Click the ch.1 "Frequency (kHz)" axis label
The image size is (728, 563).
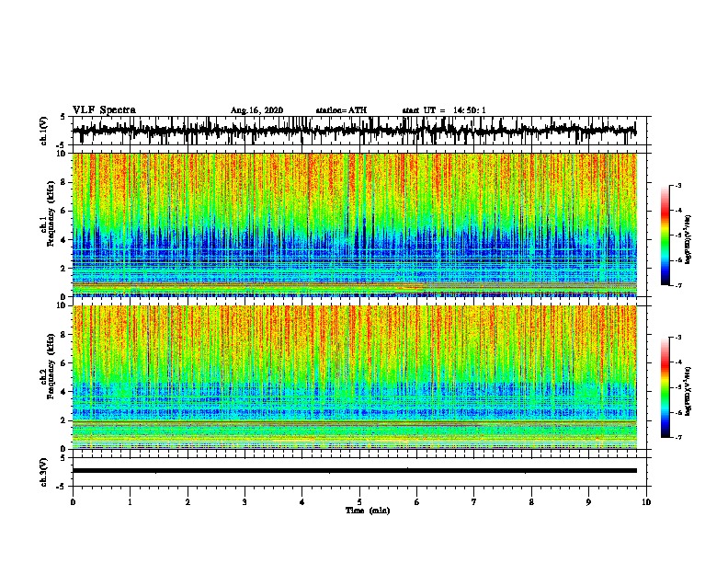(51, 213)
